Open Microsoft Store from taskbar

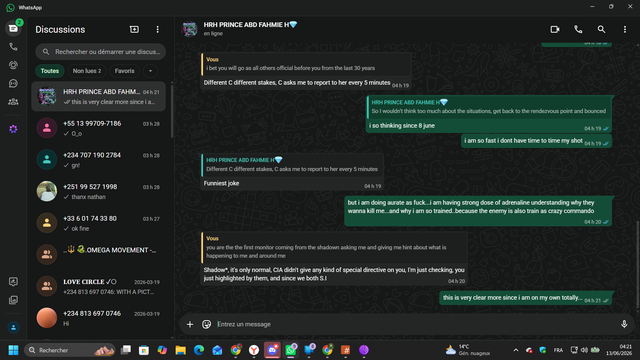(x=144, y=350)
